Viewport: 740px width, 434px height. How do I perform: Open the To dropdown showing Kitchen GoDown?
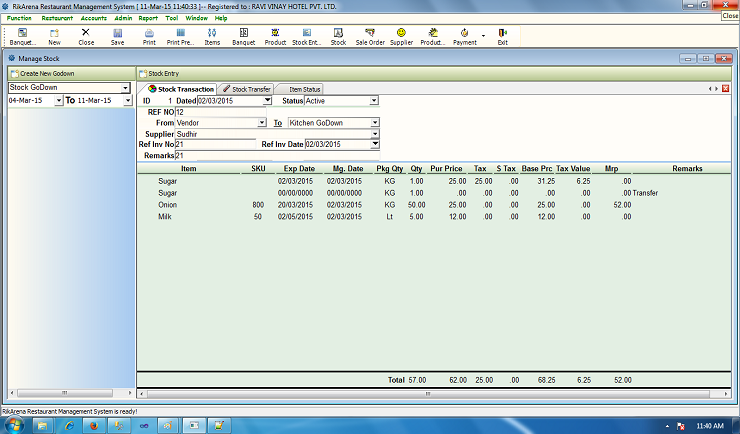click(x=375, y=122)
